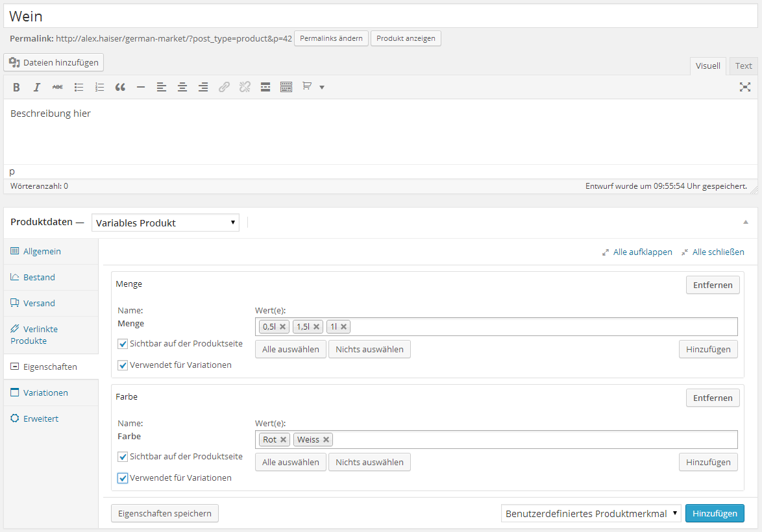762x532 pixels.
Task: Open the 'Benutzerdefiniertes Produktmerkmal' dropdown
Action: [x=591, y=513]
